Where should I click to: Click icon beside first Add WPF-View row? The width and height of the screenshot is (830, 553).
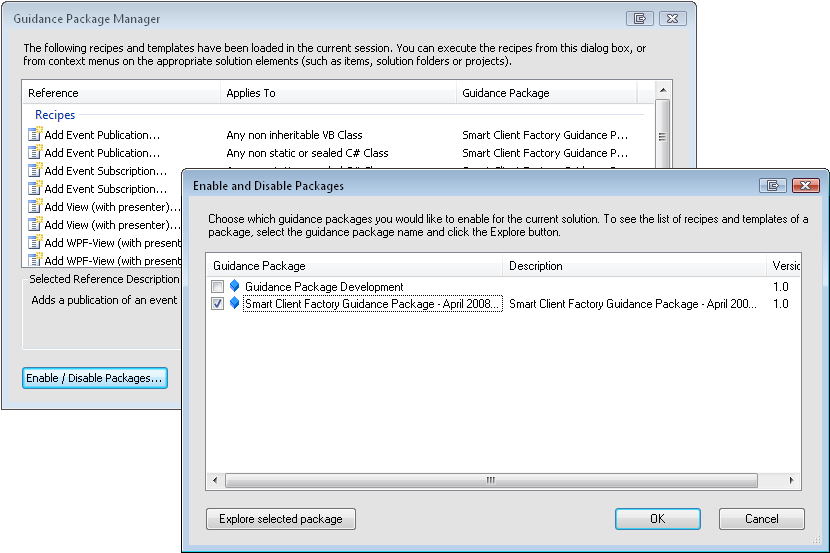tap(35, 242)
